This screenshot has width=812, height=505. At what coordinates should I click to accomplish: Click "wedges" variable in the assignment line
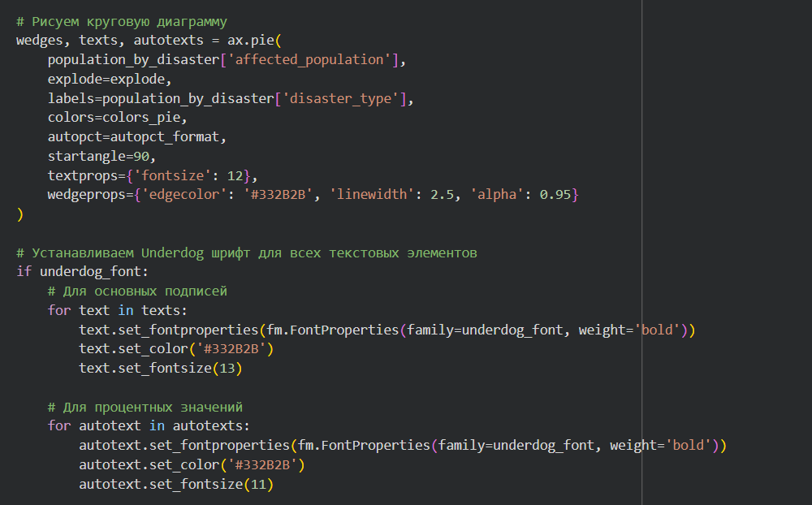point(39,41)
